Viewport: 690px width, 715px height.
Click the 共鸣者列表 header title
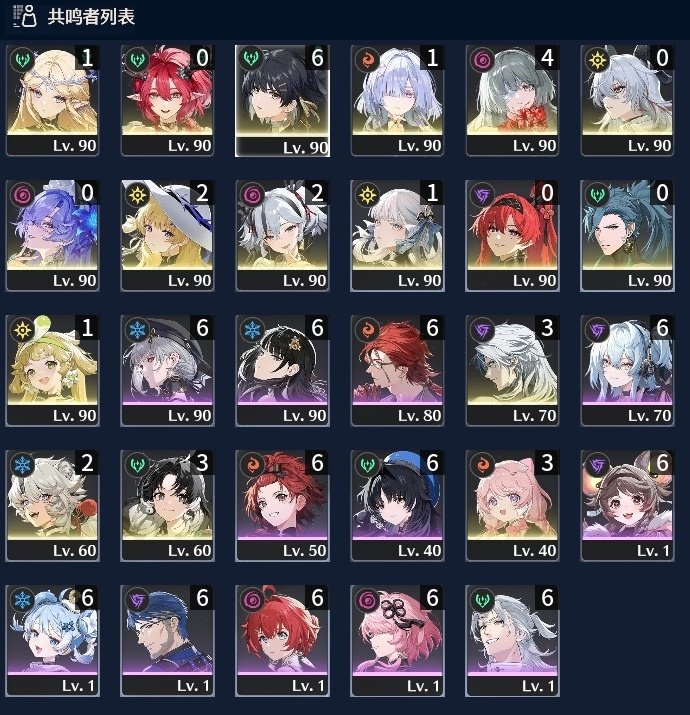(91, 17)
